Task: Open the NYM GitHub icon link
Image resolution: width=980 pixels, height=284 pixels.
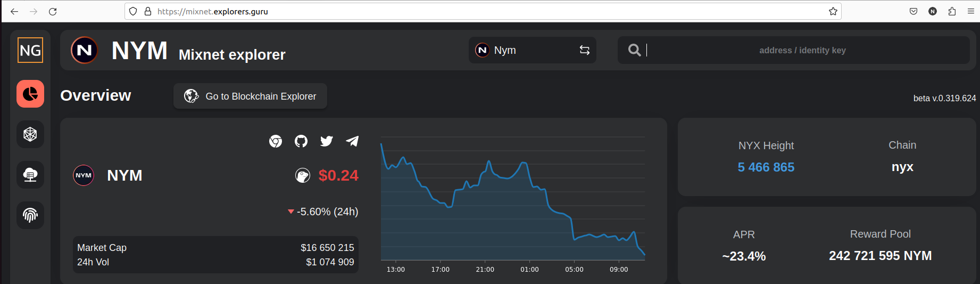Action: tap(301, 141)
